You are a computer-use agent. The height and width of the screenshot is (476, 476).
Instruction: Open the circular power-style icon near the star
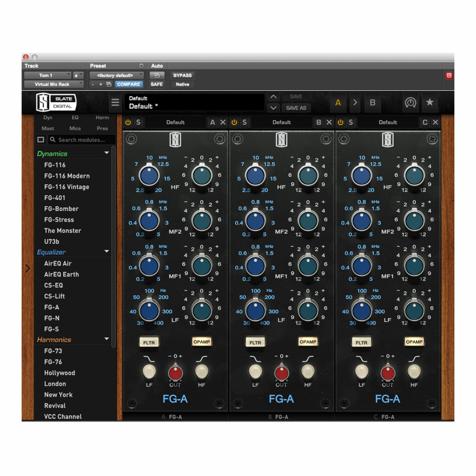point(411,103)
